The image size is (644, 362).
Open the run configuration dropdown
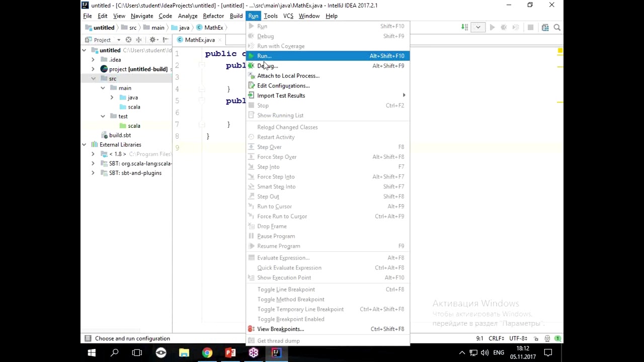coord(478,28)
